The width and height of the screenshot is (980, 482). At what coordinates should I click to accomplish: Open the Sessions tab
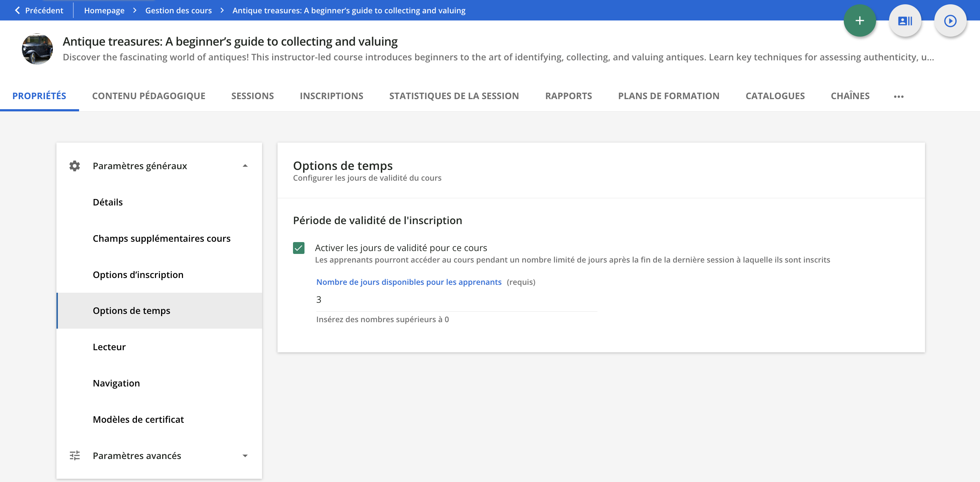point(252,96)
